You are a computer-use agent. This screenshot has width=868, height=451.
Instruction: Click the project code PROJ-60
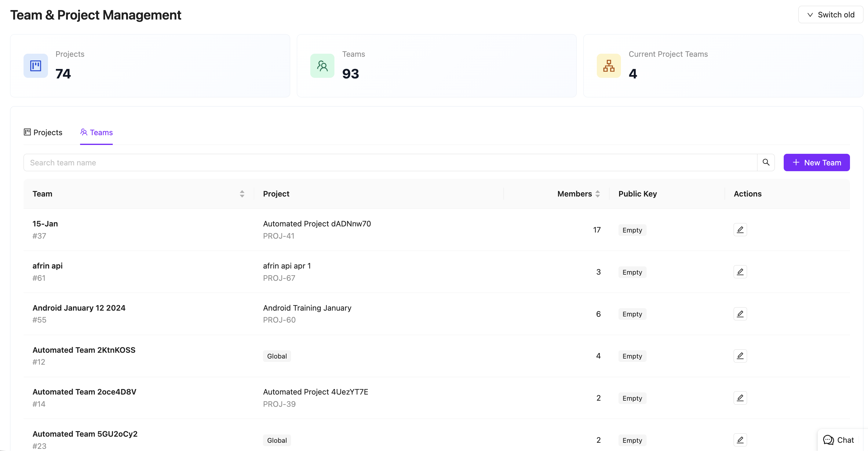tap(279, 320)
